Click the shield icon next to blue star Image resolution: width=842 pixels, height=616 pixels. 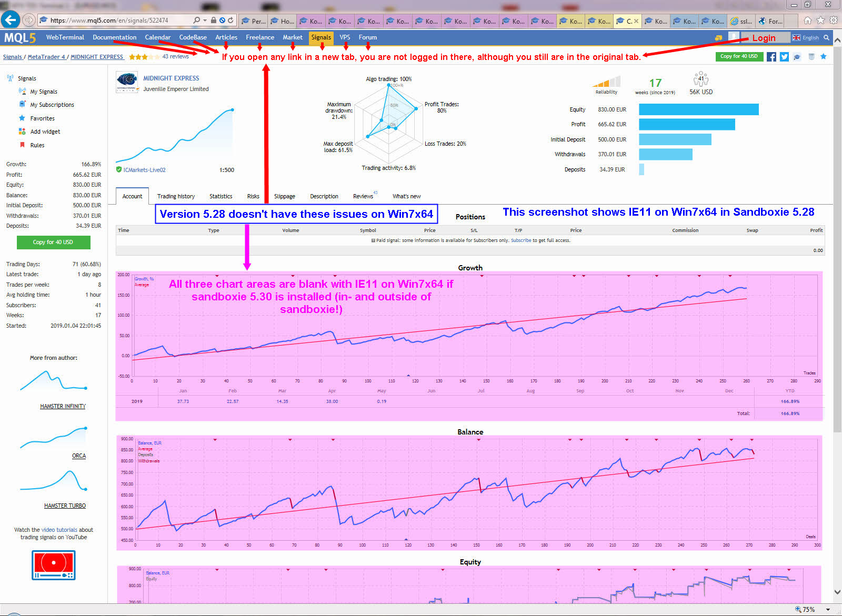point(811,57)
